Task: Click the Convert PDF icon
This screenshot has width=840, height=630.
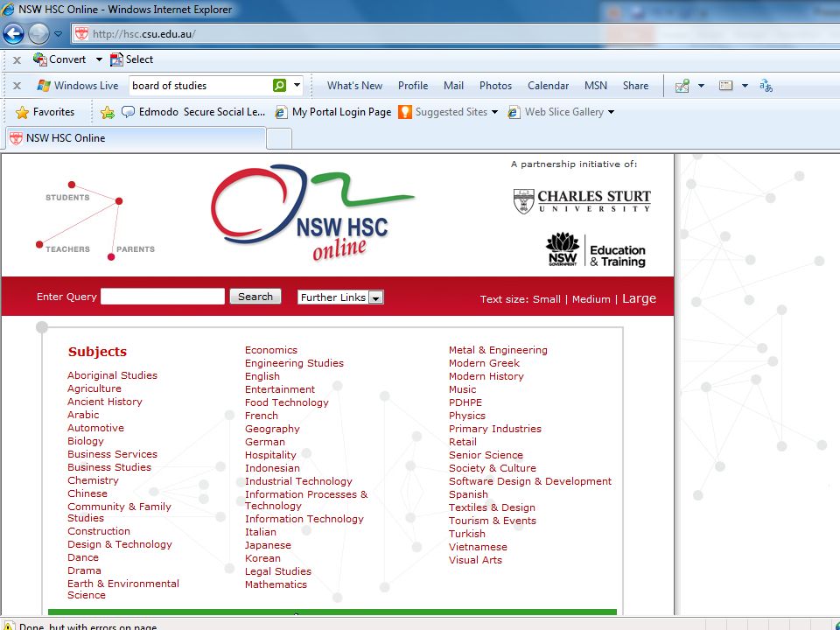Action: coord(39,59)
